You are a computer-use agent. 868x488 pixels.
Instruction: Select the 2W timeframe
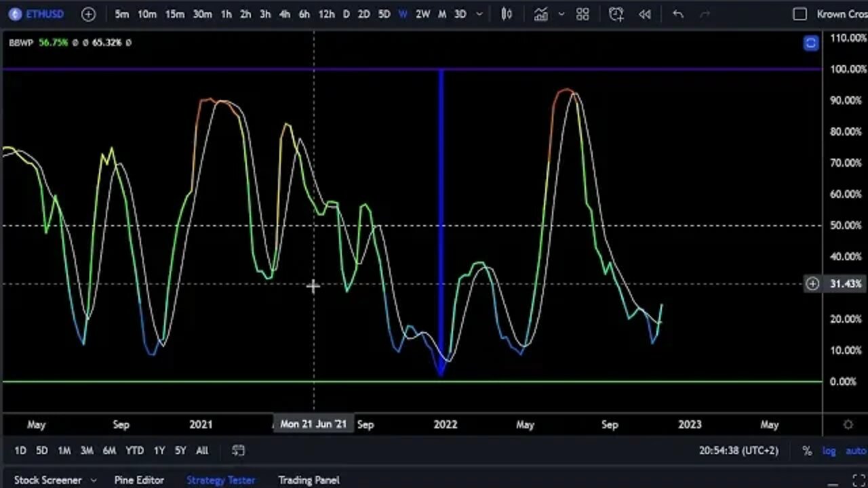point(422,14)
